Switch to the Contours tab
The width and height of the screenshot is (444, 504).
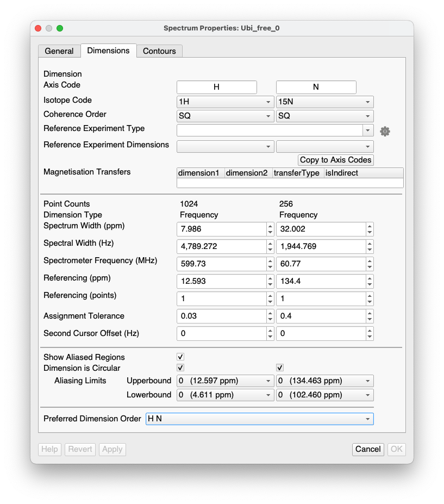click(159, 51)
